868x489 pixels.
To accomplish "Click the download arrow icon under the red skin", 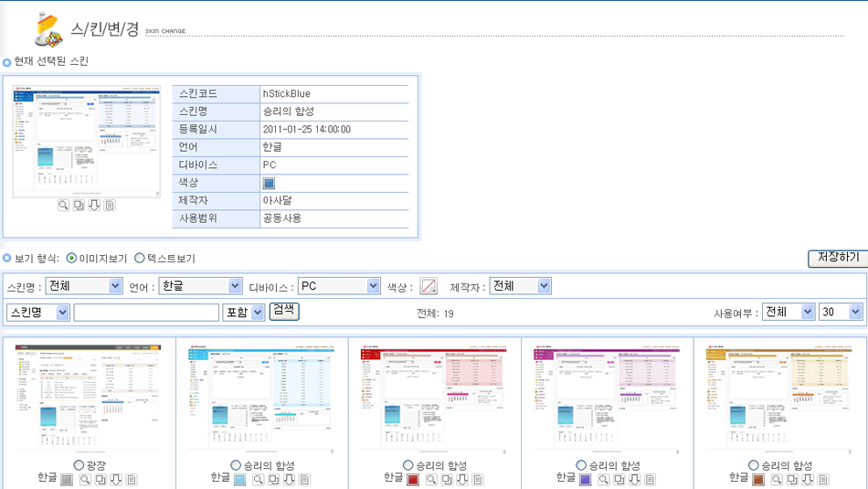I will coord(462,479).
